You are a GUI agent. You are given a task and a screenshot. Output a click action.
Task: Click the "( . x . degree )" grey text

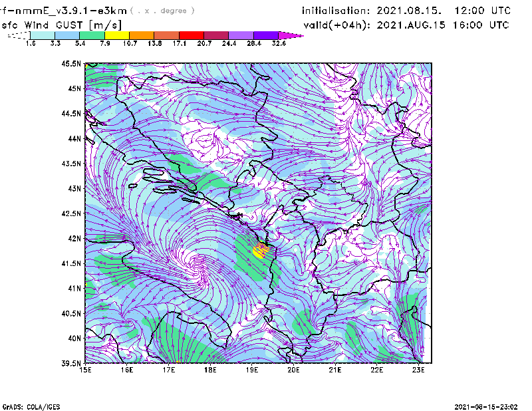pos(162,11)
